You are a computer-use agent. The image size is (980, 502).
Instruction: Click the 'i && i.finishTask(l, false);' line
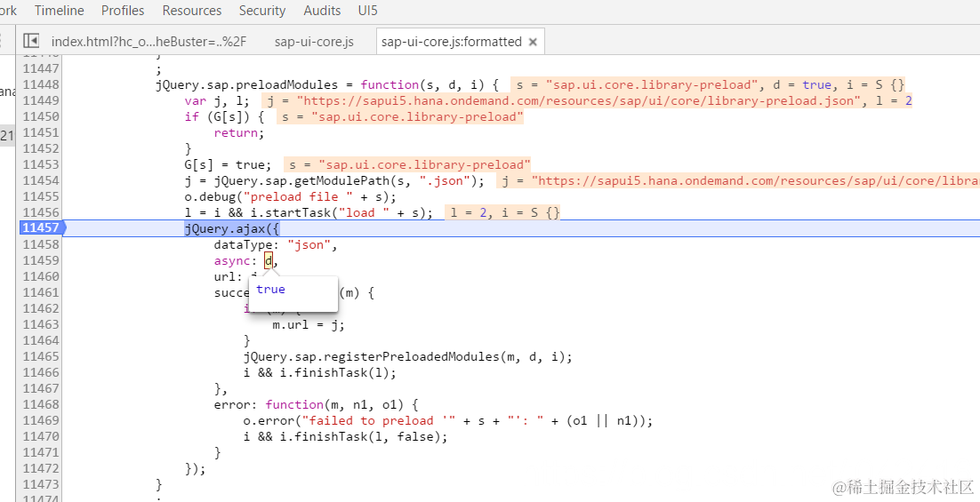(x=346, y=436)
